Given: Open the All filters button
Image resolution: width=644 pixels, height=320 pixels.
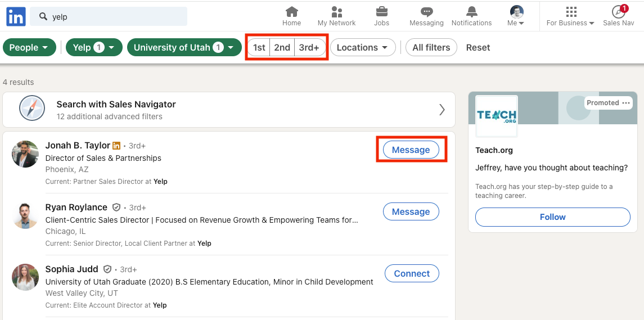Looking at the screenshot, I should [x=431, y=48].
